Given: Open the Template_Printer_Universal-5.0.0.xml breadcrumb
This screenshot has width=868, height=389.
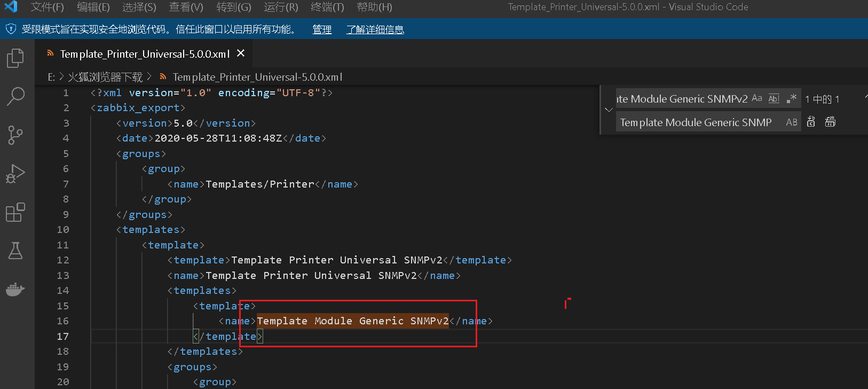Looking at the screenshot, I should click(257, 77).
